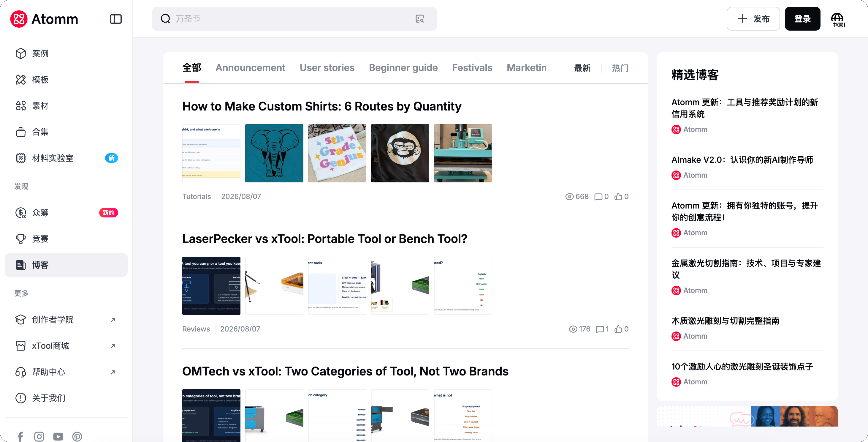Open the elephant shirt thumbnail
Screen dimensions: 868x442
pyautogui.click(x=274, y=153)
